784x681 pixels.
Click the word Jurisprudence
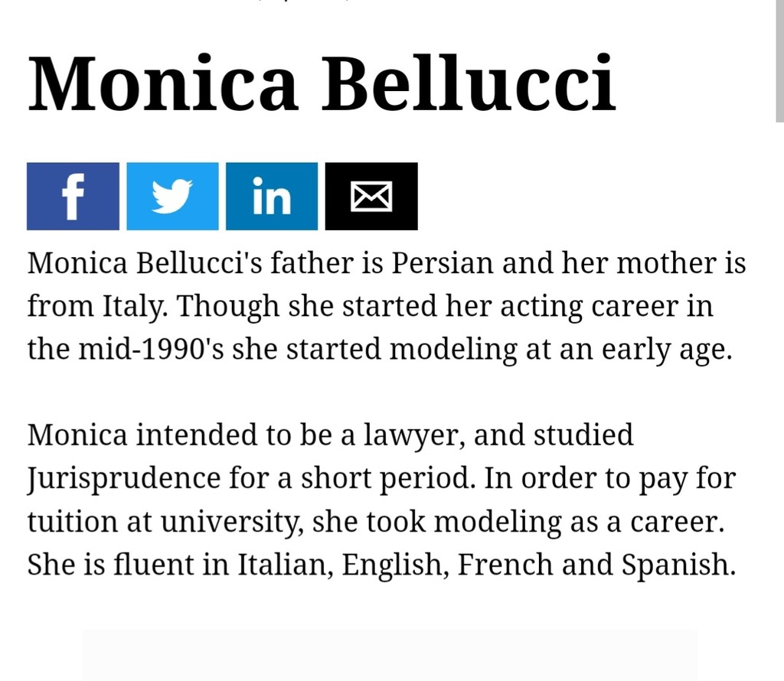point(123,479)
